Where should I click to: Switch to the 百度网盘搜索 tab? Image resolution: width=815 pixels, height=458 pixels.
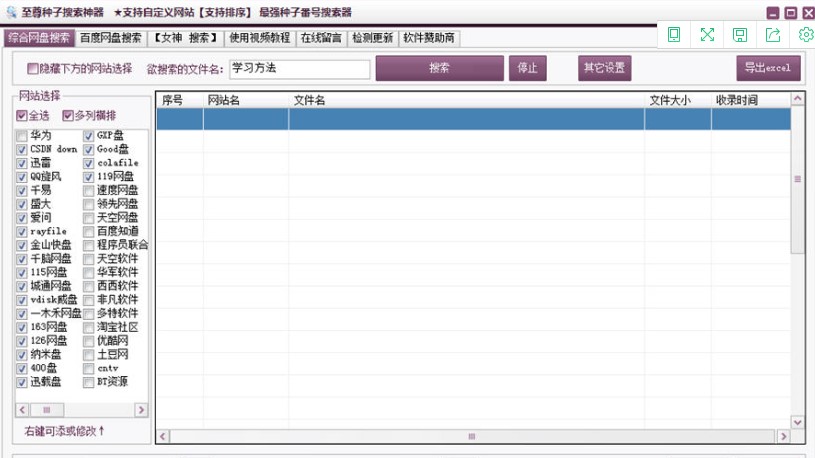coord(111,38)
